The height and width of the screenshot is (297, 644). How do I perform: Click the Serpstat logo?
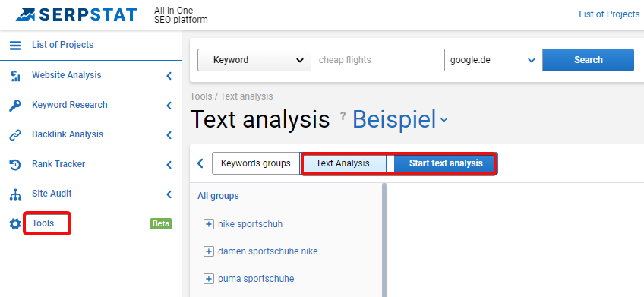pos(76,14)
